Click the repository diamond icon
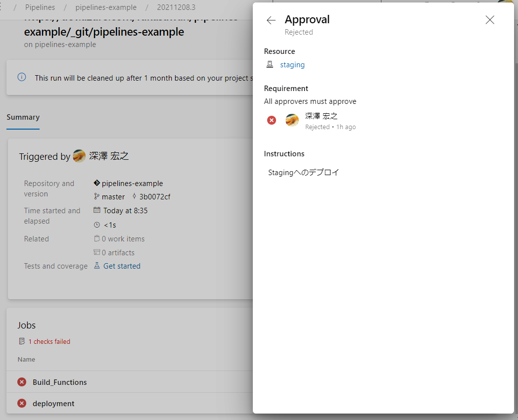The height and width of the screenshot is (420, 518). [x=97, y=183]
